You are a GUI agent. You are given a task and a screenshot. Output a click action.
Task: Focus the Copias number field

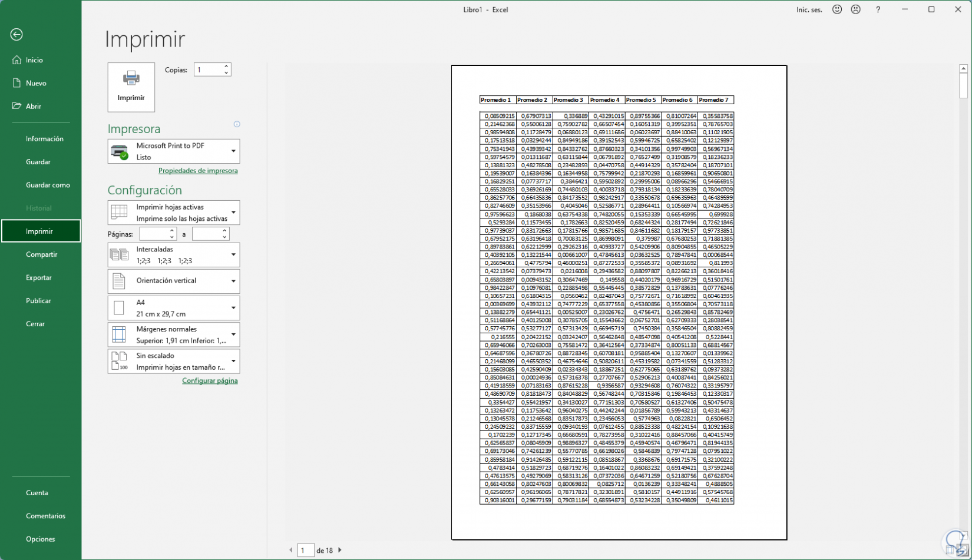point(208,69)
